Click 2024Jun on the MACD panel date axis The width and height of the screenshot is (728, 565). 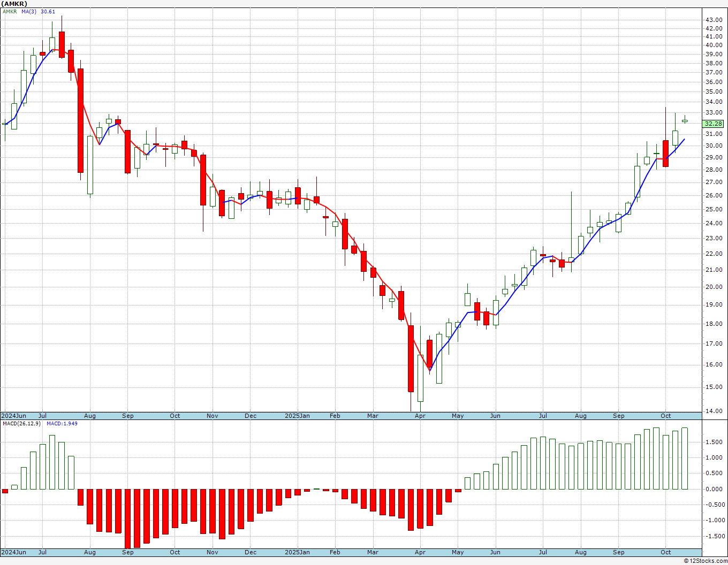(x=14, y=552)
